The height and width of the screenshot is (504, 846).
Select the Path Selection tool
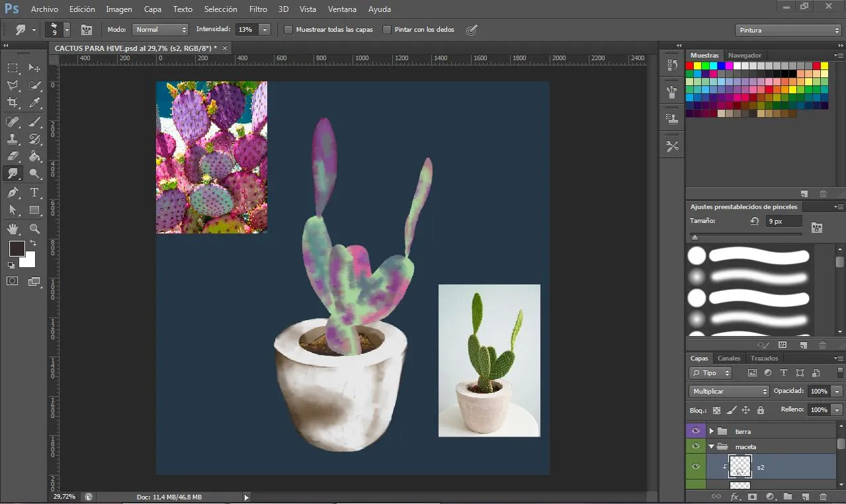13,210
